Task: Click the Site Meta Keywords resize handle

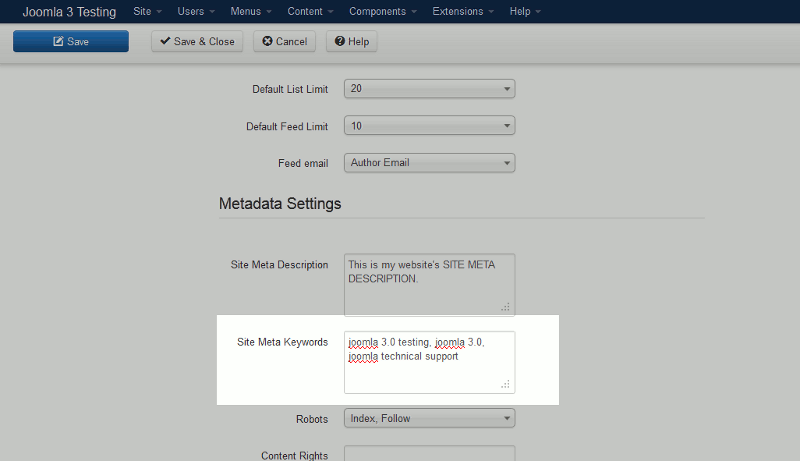Action: (x=505, y=385)
